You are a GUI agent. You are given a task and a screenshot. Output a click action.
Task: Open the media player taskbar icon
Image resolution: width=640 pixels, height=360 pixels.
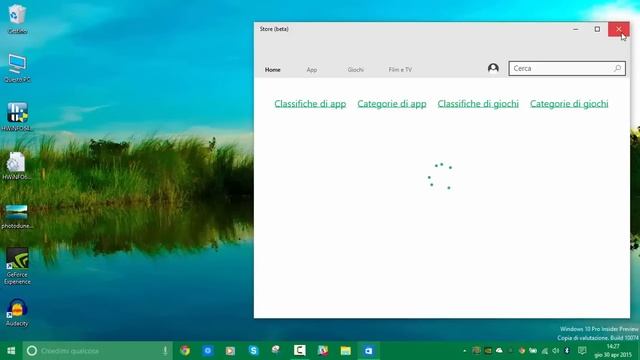tap(230, 351)
